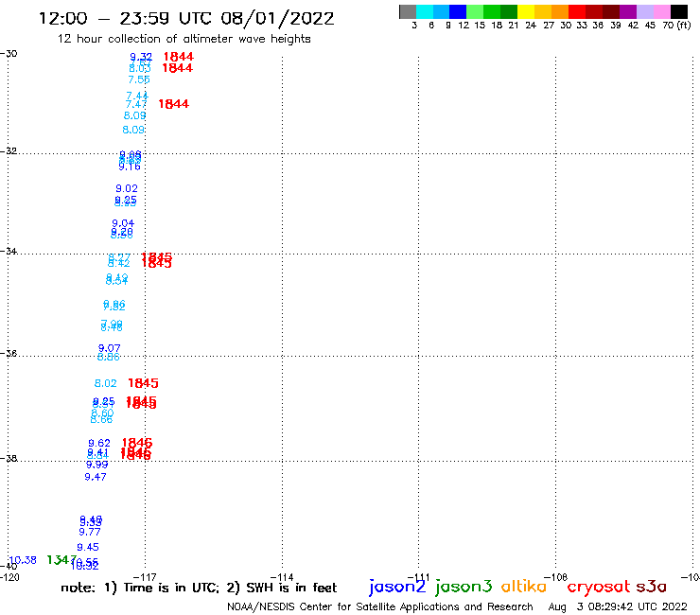Click the light green legend swatch

pos(475,11)
